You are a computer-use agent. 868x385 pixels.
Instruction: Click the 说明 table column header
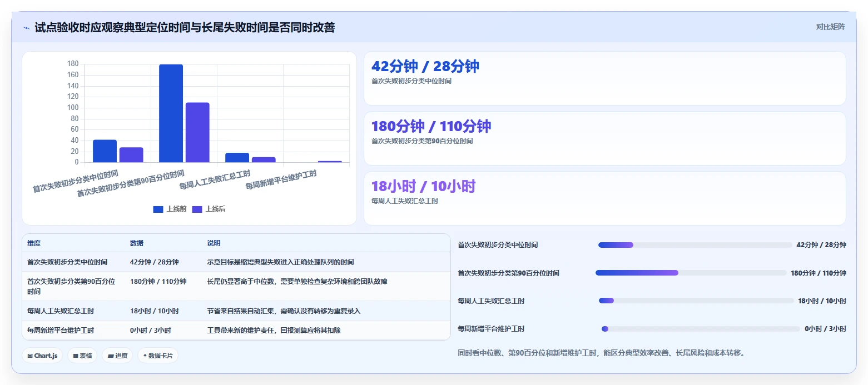click(214, 243)
